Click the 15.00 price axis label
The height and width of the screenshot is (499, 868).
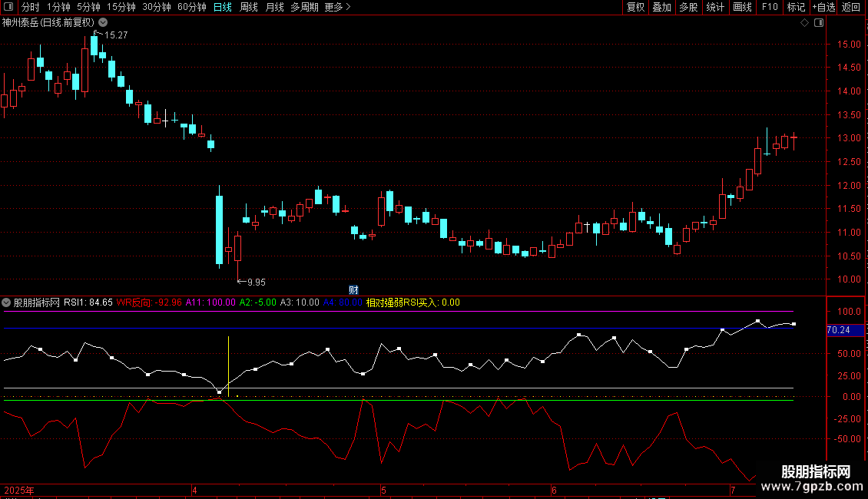849,45
